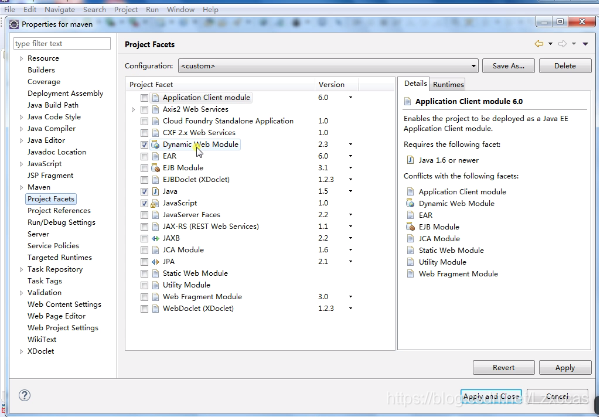Click the Axis2 Web Services facet icon
This screenshot has width=599, height=417.
point(155,110)
